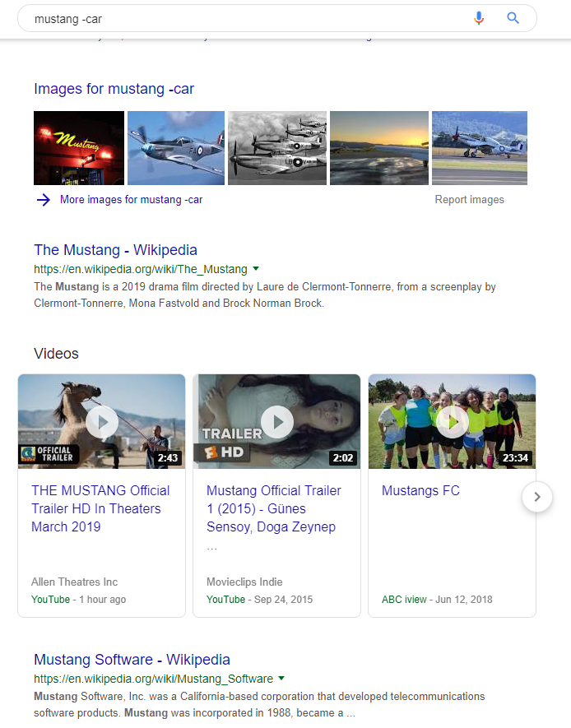Click the 23:34 duration badge

pyautogui.click(x=515, y=458)
